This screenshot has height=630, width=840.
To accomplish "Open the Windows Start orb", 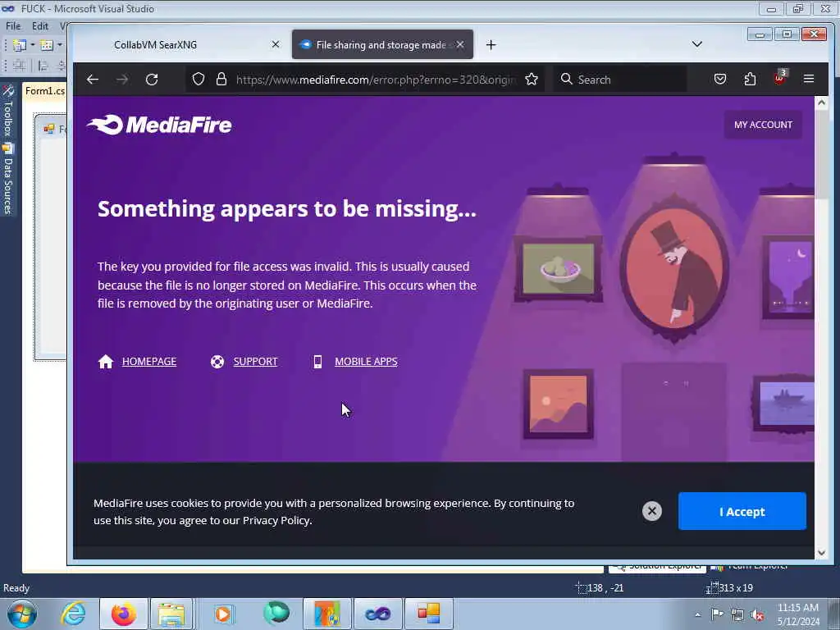I will click(x=22, y=614).
